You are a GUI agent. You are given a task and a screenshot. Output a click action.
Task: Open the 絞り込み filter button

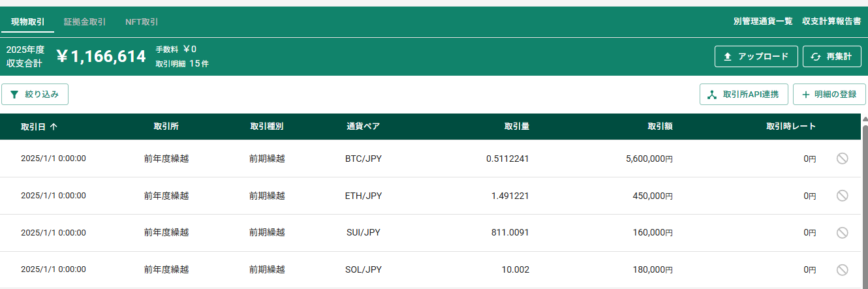click(x=35, y=94)
